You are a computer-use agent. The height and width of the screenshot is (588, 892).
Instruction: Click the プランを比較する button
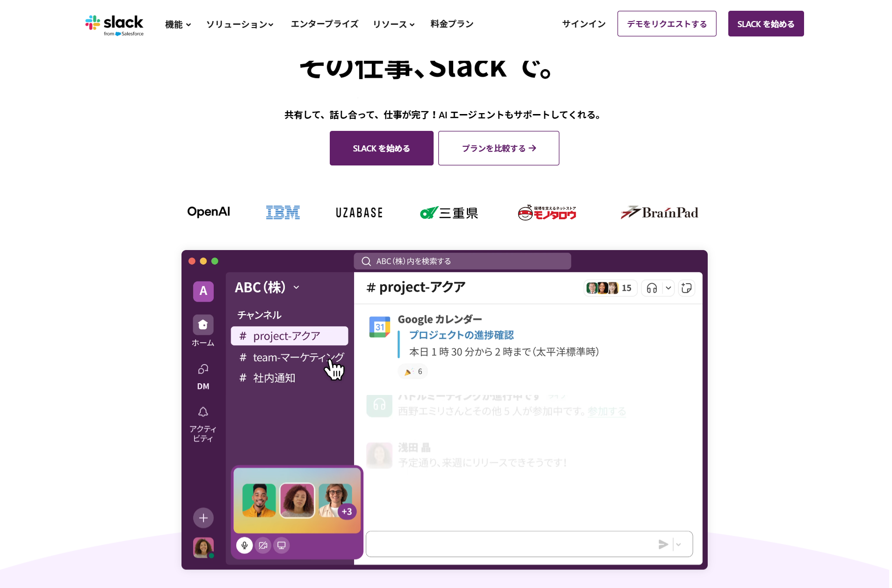coord(499,148)
